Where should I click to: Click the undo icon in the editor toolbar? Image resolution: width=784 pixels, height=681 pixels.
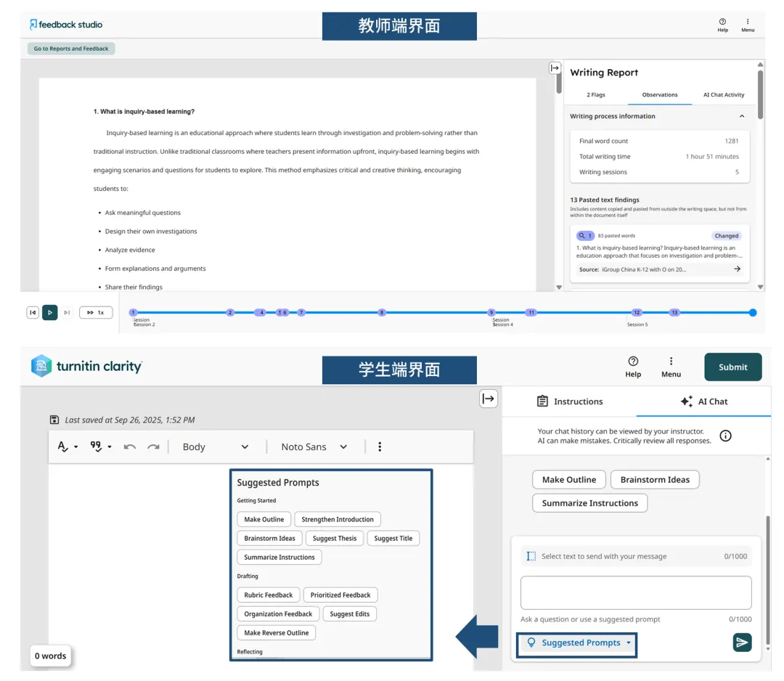point(130,446)
